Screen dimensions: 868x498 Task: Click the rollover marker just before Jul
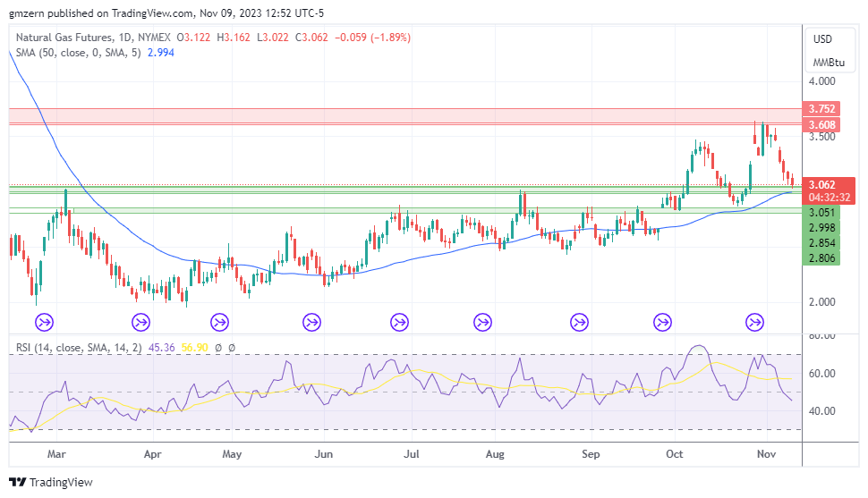click(399, 322)
